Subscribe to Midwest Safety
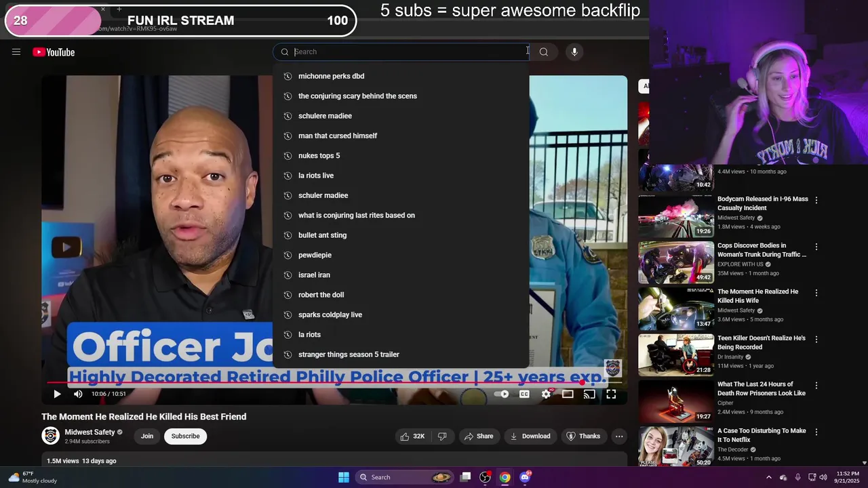The image size is (868, 488). coord(185,436)
